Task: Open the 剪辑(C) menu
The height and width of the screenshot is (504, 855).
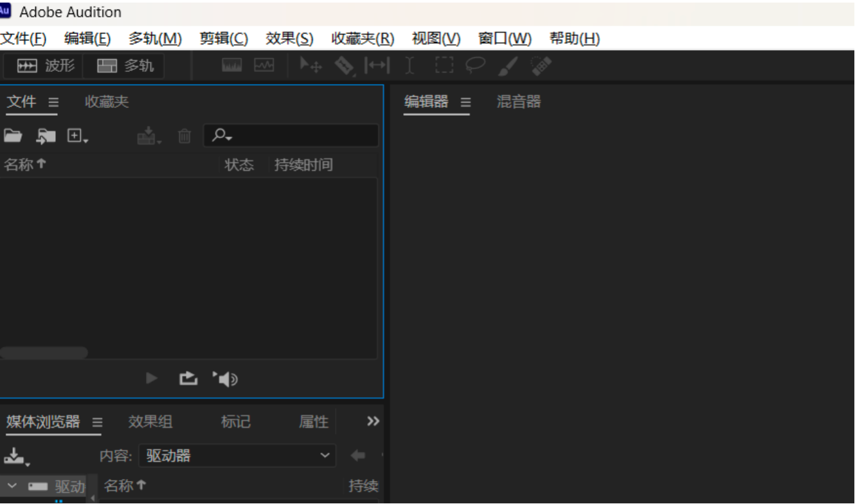Action: 224,39
